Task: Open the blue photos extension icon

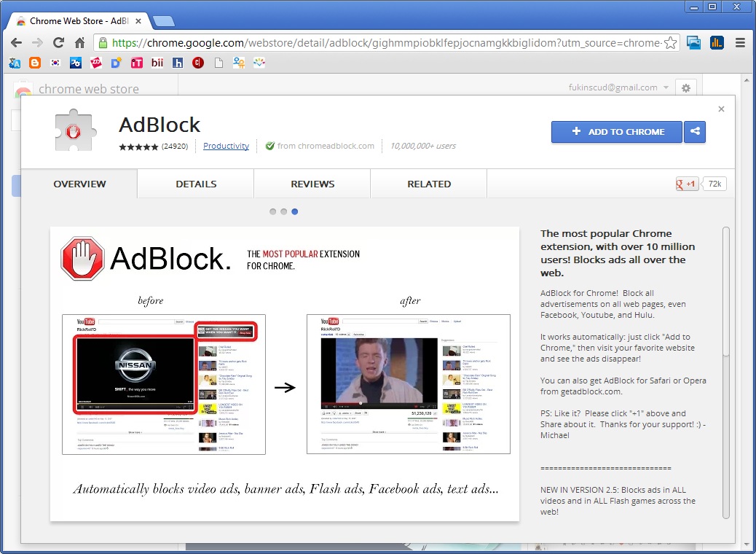Action: click(694, 43)
